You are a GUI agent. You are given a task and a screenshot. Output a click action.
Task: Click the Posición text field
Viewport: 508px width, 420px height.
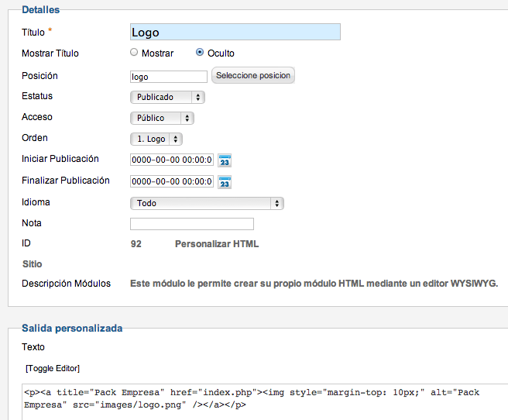click(x=169, y=77)
